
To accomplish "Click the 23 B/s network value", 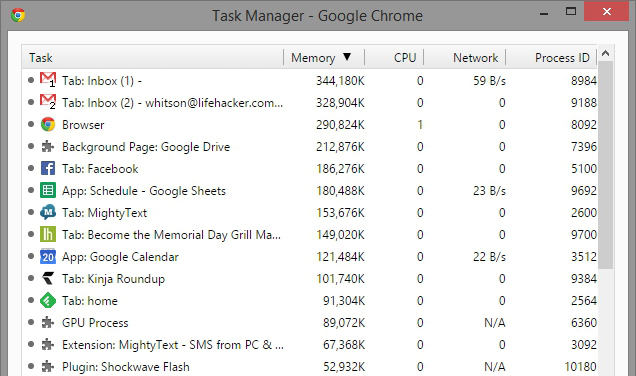I will [489, 191].
